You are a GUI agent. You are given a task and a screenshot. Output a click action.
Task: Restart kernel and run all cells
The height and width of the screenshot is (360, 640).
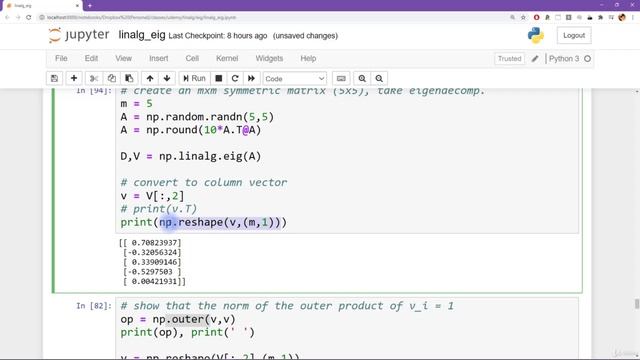251,78
